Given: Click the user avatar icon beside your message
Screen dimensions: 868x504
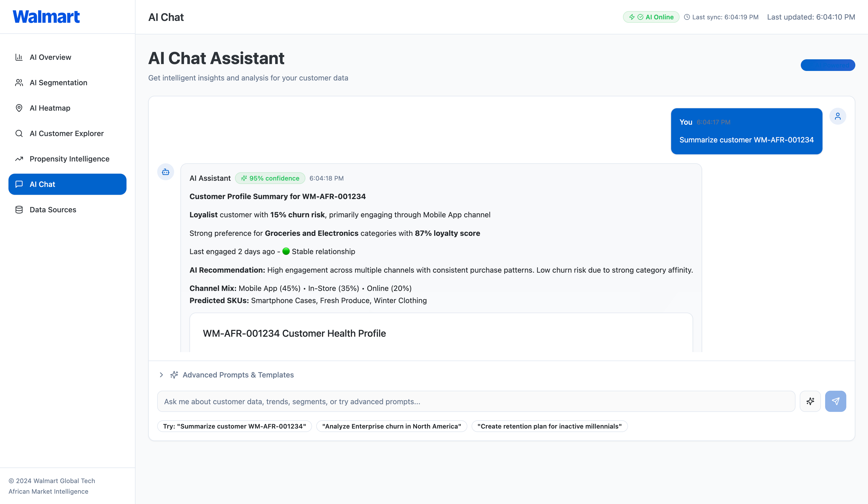Looking at the screenshot, I should 838,116.
